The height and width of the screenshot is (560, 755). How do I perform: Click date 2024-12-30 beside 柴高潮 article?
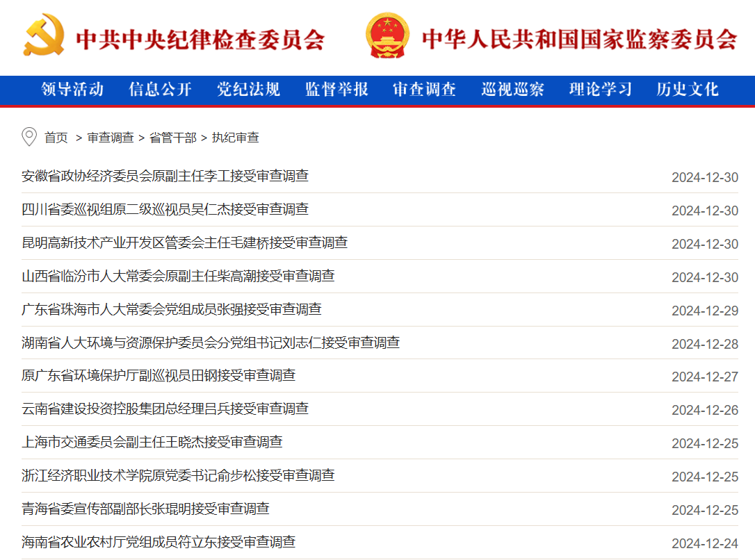(705, 277)
